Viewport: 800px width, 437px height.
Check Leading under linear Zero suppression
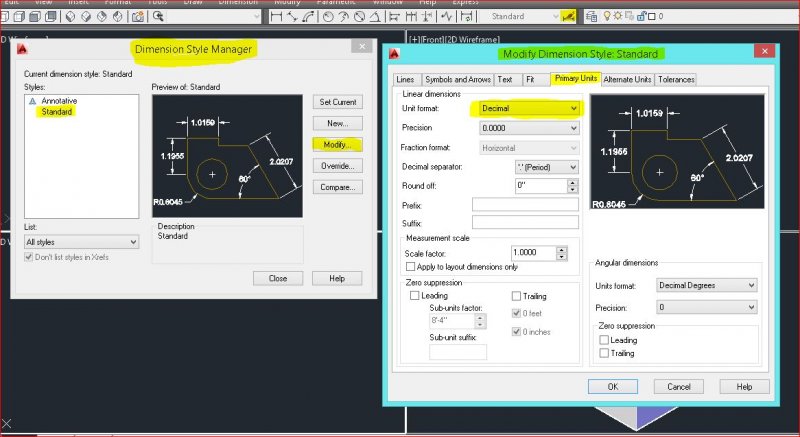tap(414, 295)
